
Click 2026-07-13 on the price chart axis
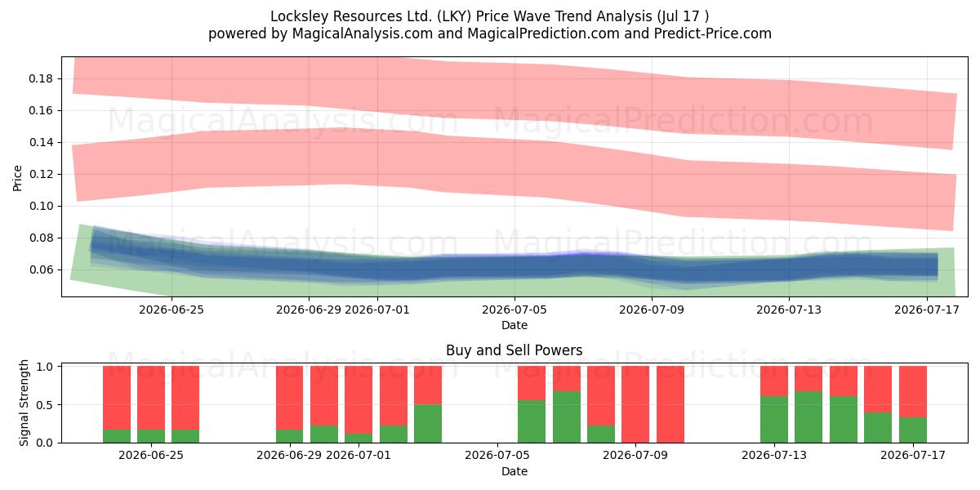789,310
